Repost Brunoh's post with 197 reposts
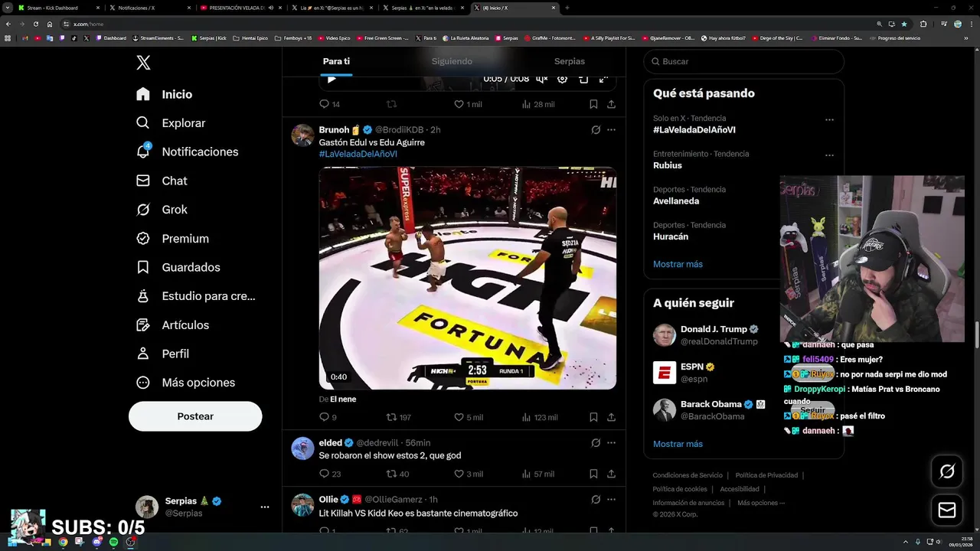Viewport: 980px width, 551px height. click(398, 418)
